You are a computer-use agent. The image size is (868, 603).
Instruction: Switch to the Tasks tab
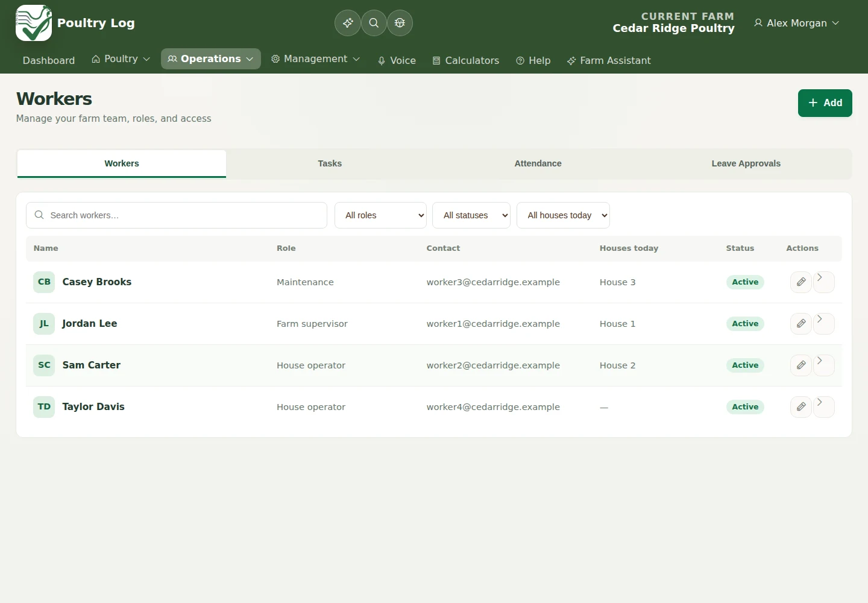pos(330,163)
